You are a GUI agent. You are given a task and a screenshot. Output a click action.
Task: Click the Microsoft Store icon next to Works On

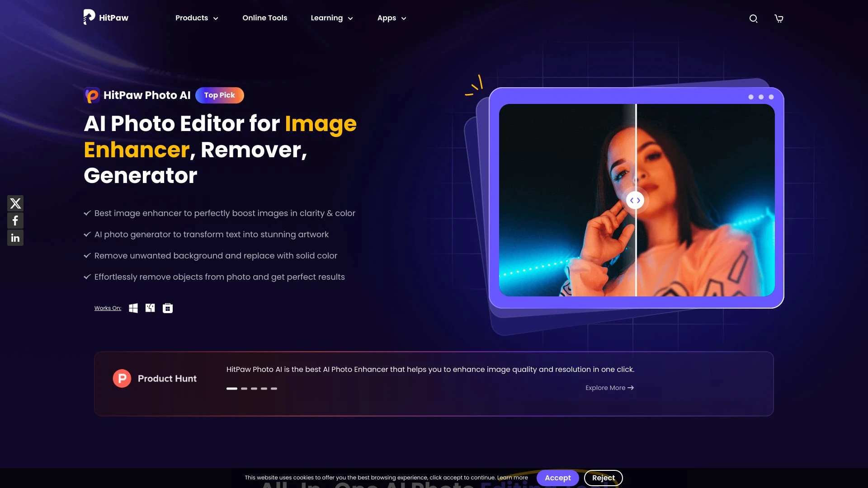coord(167,308)
